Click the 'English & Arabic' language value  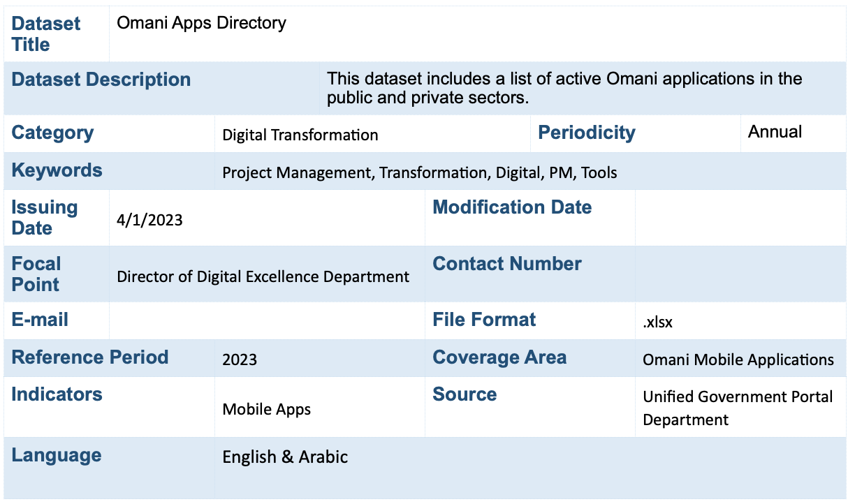285,457
